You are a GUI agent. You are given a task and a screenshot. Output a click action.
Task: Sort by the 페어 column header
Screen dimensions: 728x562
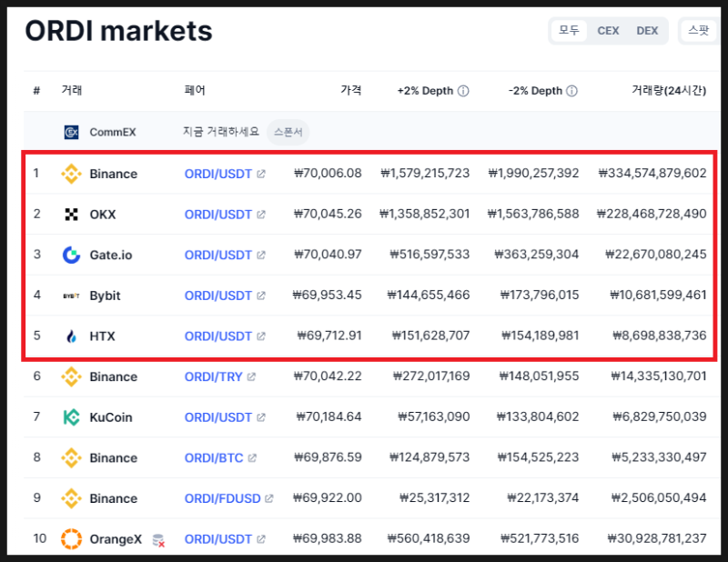point(195,90)
